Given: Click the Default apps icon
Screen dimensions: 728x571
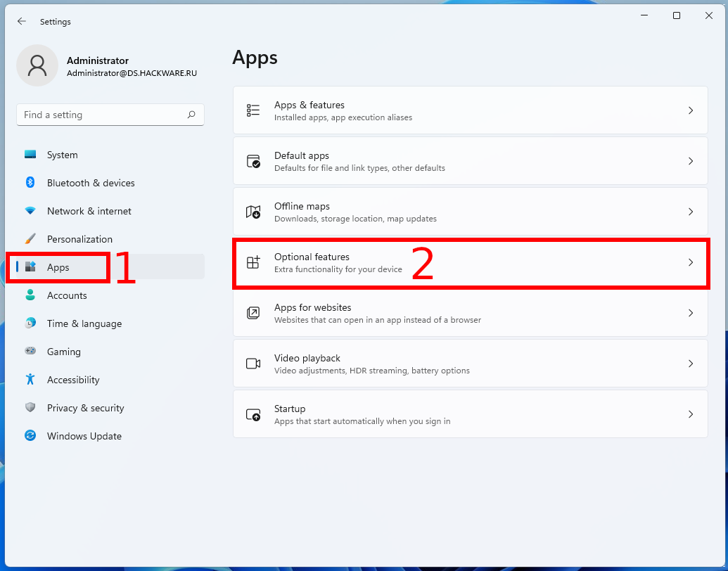Looking at the screenshot, I should [x=253, y=161].
